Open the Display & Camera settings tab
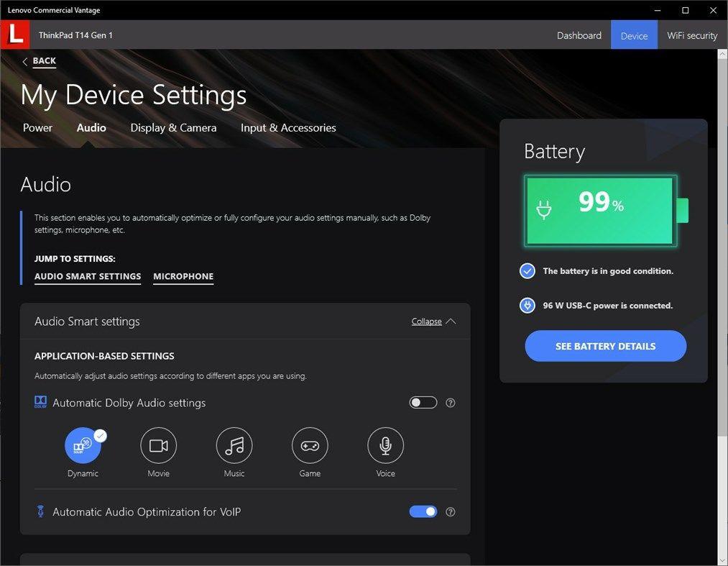The width and height of the screenshot is (728, 566). pyautogui.click(x=173, y=127)
